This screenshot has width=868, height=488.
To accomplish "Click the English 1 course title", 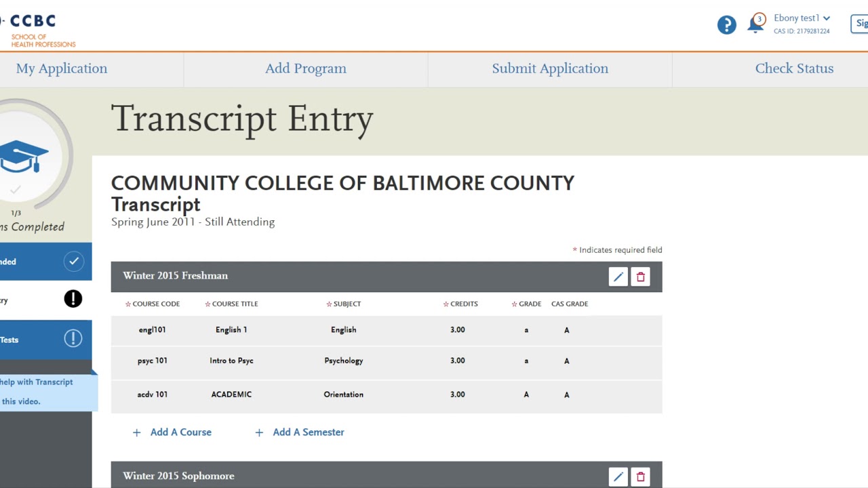I will 231,330.
